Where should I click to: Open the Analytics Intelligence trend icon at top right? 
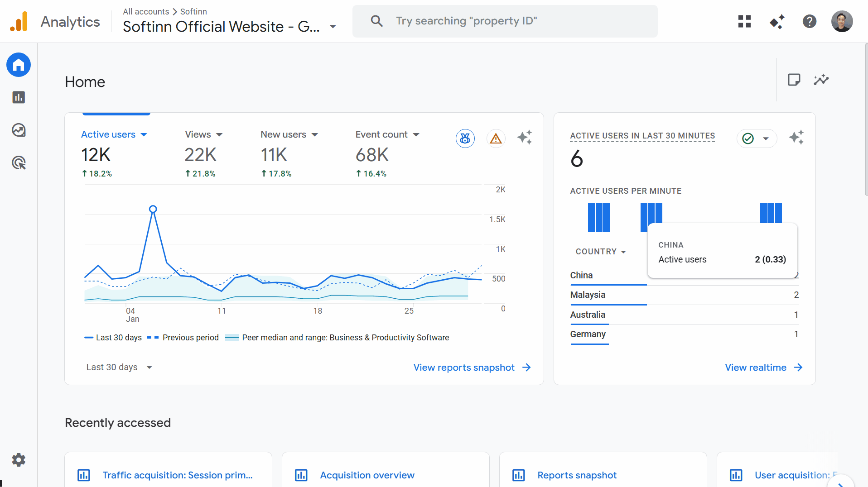pyautogui.click(x=821, y=80)
